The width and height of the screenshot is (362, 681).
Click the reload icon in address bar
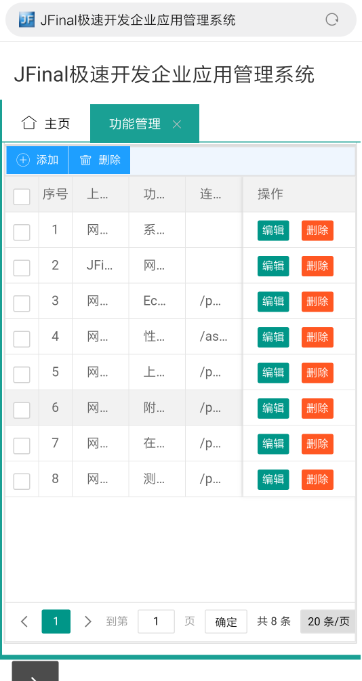click(x=332, y=20)
